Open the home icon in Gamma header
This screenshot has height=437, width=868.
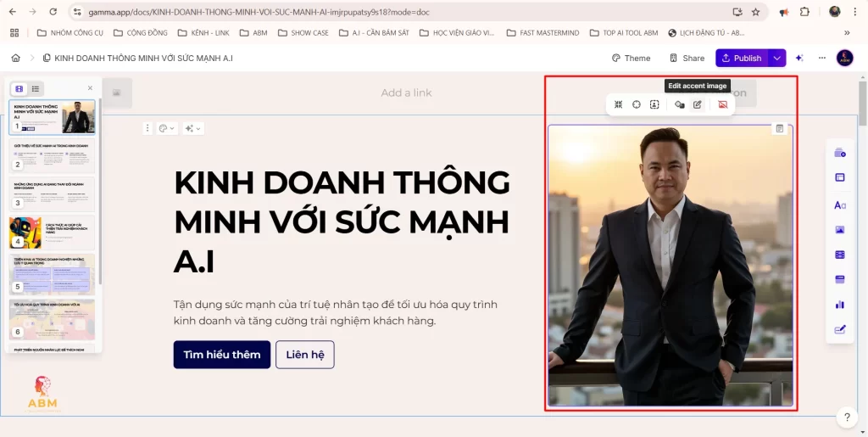point(15,58)
